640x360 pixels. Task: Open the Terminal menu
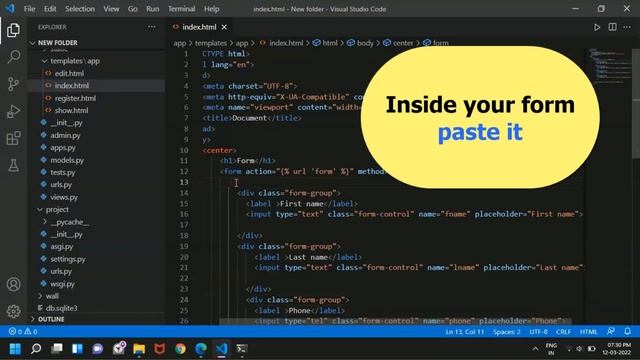(x=181, y=9)
